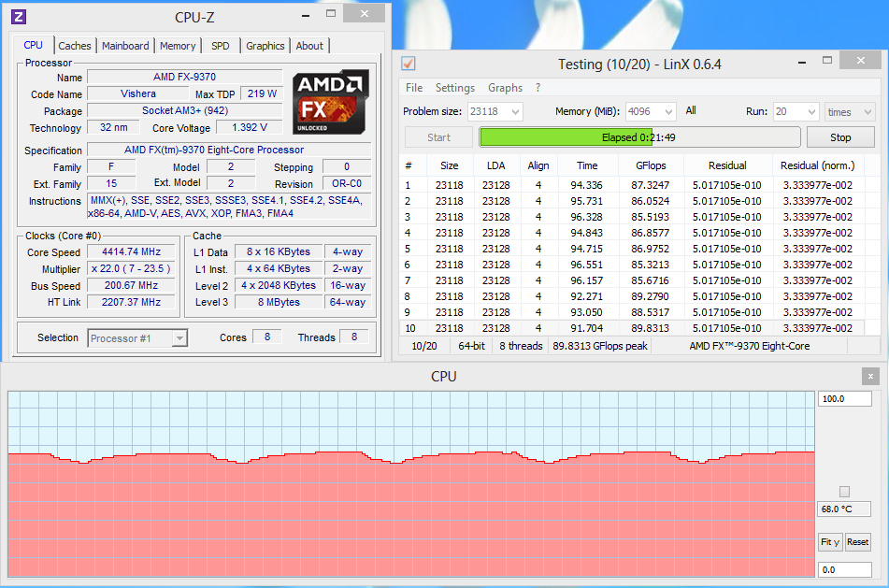Image resolution: width=889 pixels, height=588 pixels.
Task: Sort by the Time column header in LinX
Action: point(587,165)
